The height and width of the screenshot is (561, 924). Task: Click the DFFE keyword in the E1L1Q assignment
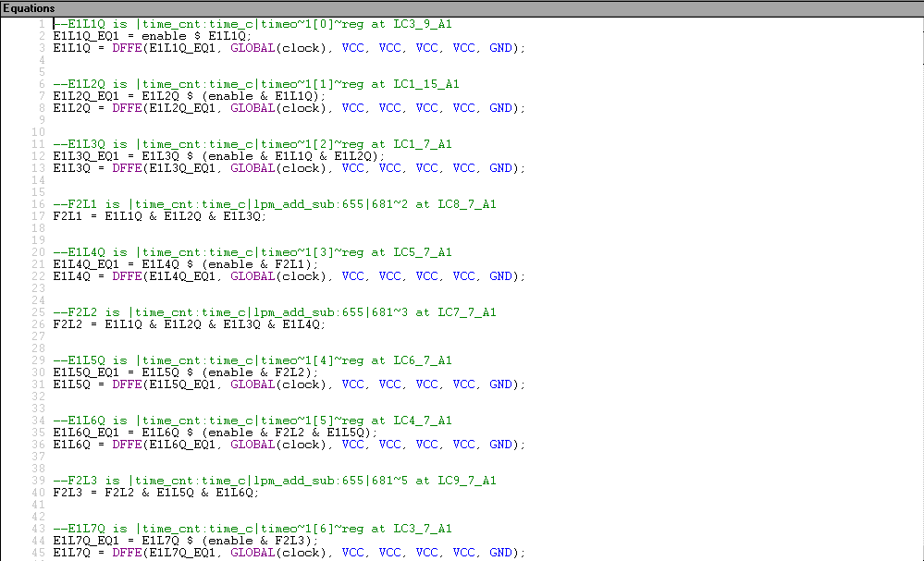127,47
